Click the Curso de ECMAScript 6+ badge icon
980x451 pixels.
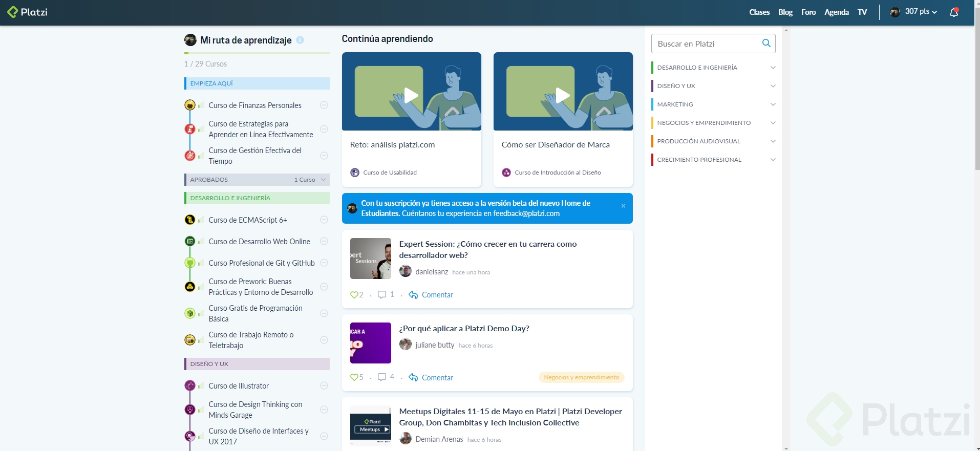pyautogui.click(x=190, y=220)
